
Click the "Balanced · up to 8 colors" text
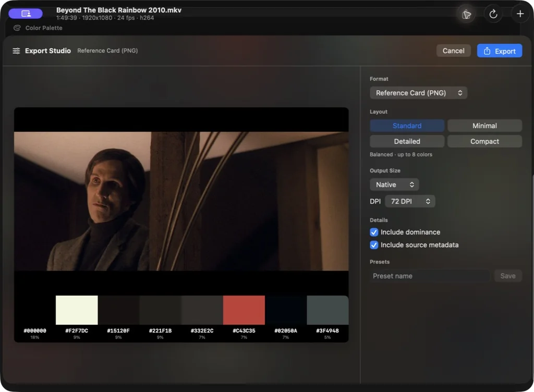pos(401,154)
